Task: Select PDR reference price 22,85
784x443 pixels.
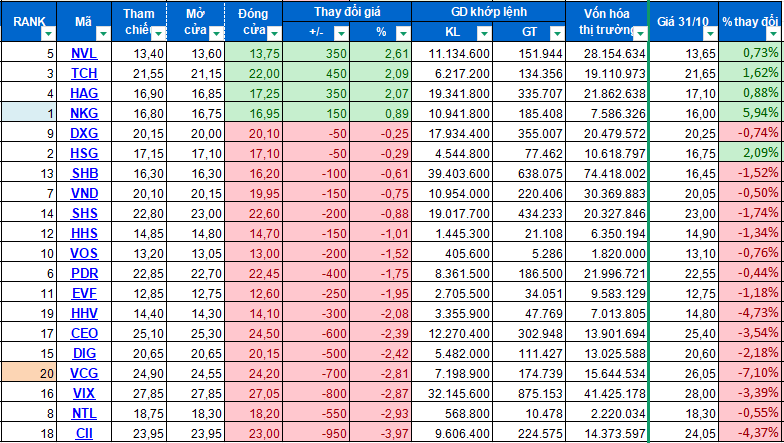Action: 138,274
